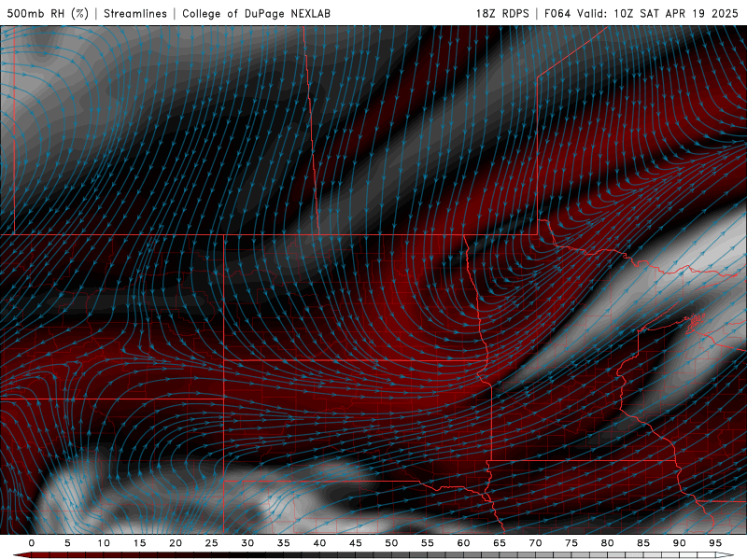Screen dimensions: 747x560
Task: Click the colorbar label "60"
Action: 463,543
